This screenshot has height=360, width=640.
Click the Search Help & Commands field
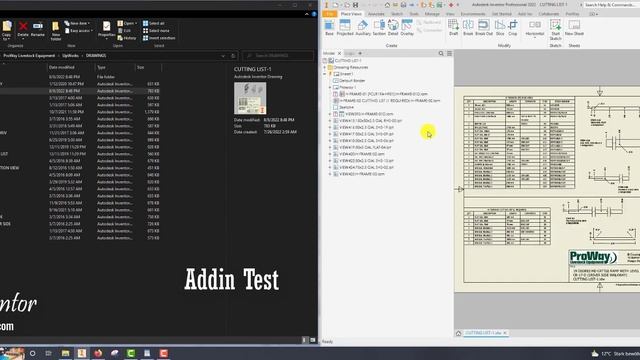pyautogui.click(x=611, y=5)
